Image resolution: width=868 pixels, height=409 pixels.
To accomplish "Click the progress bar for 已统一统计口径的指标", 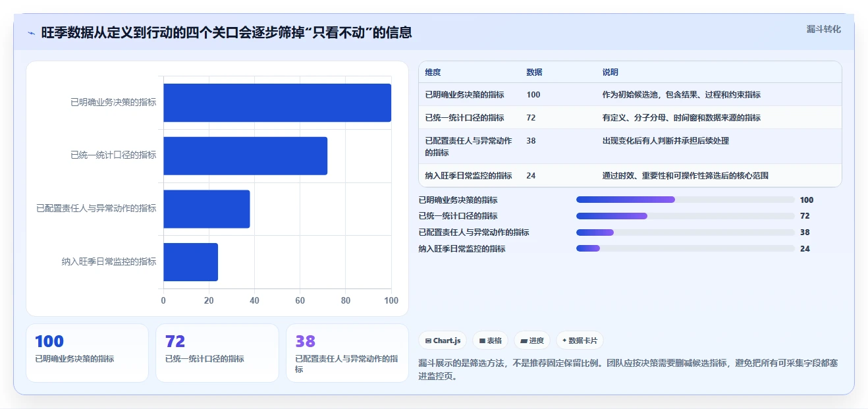I will pos(685,216).
